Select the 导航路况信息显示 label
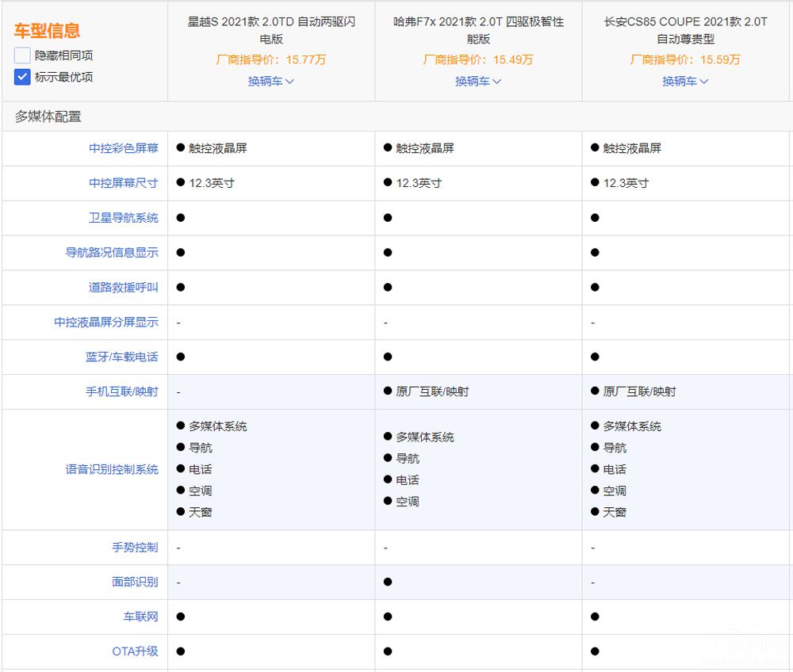793x672 pixels. [x=112, y=253]
